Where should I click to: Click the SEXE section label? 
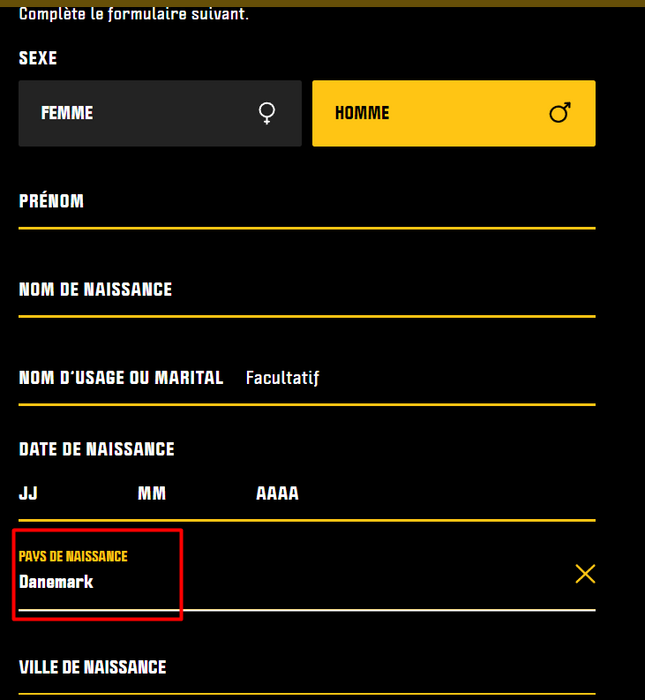pos(38,59)
